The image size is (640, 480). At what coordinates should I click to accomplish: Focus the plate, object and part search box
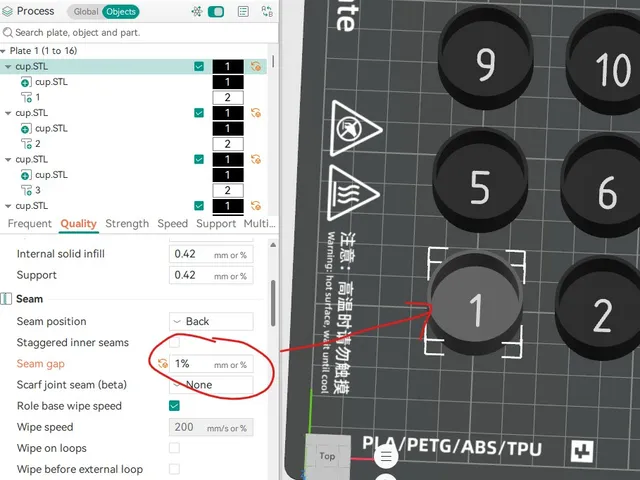coord(139,32)
